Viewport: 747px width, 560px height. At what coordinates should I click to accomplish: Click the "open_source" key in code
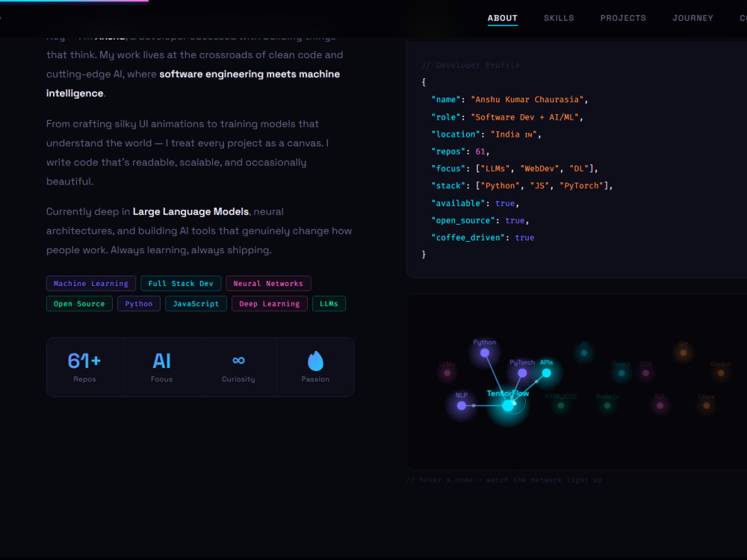click(463, 220)
